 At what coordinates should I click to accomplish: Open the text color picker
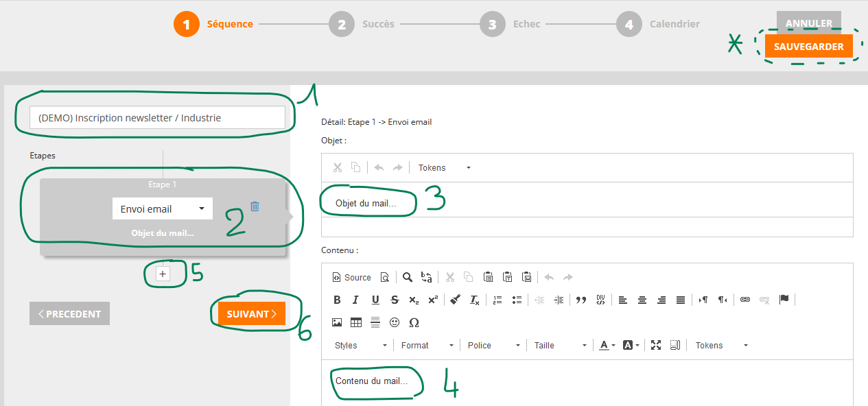[608, 345]
